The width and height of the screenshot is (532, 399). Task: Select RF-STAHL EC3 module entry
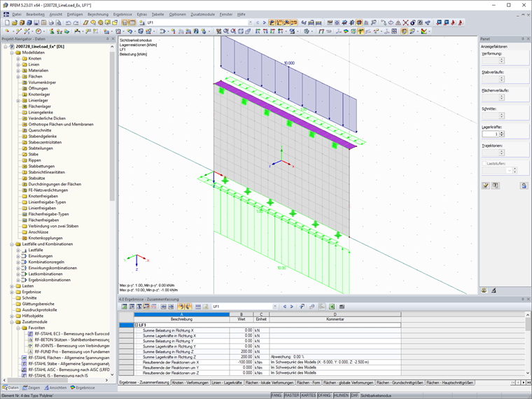tap(72, 334)
